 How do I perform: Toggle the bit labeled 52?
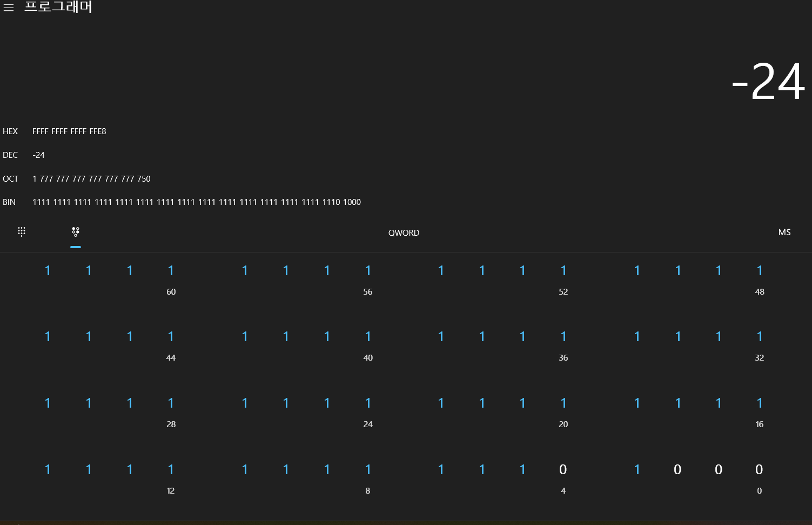click(563, 271)
